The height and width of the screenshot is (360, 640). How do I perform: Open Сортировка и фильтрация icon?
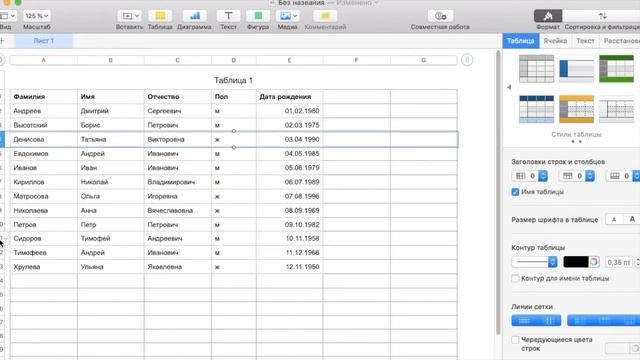tap(602, 16)
